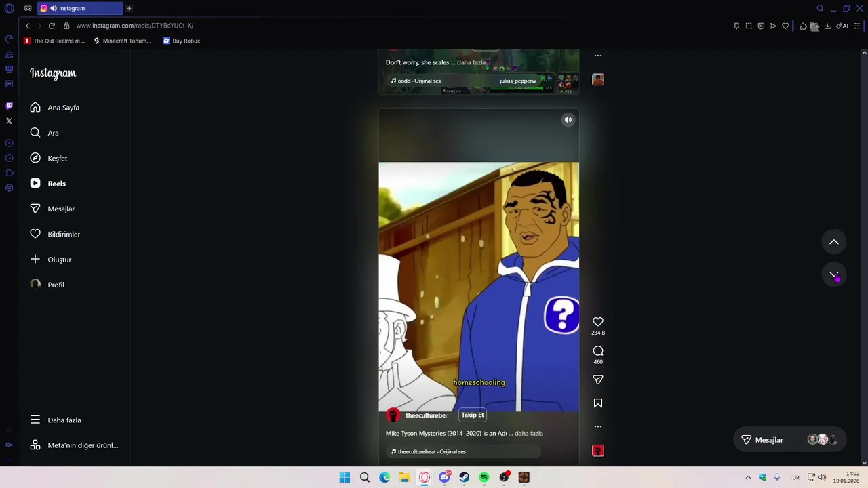This screenshot has height=488, width=868.
Task: Open The Old Realms bookmark
Action: [x=54, y=41]
